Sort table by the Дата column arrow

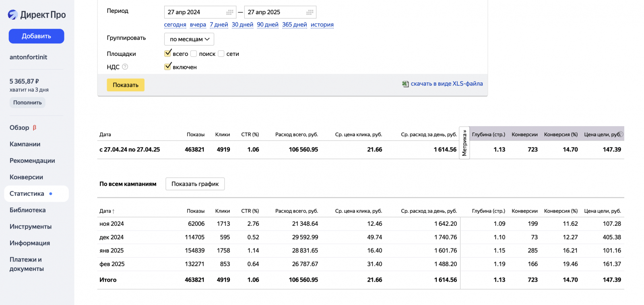point(113,211)
